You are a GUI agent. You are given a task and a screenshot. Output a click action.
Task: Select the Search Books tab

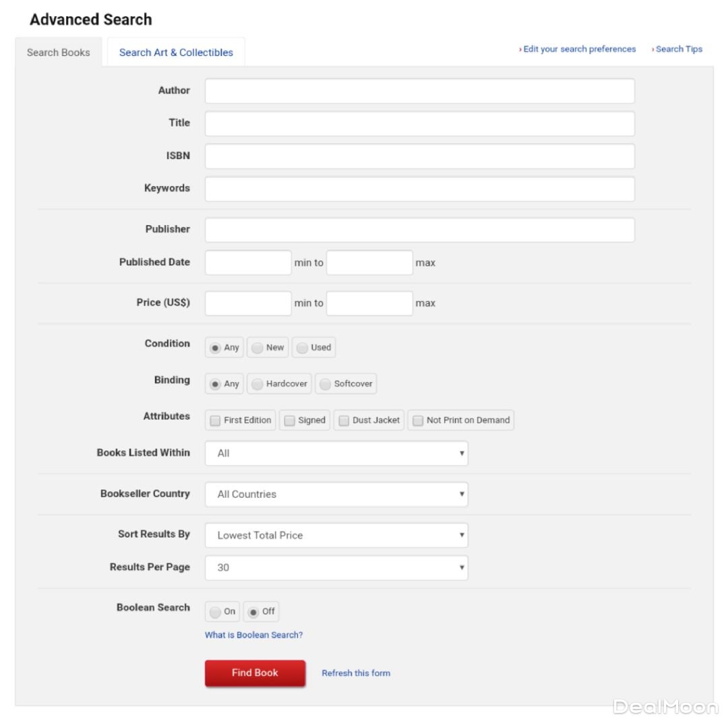point(59,53)
